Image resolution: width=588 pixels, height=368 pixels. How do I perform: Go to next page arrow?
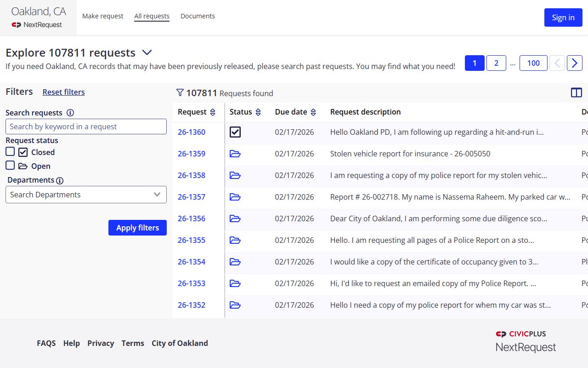pyautogui.click(x=575, y=63)
